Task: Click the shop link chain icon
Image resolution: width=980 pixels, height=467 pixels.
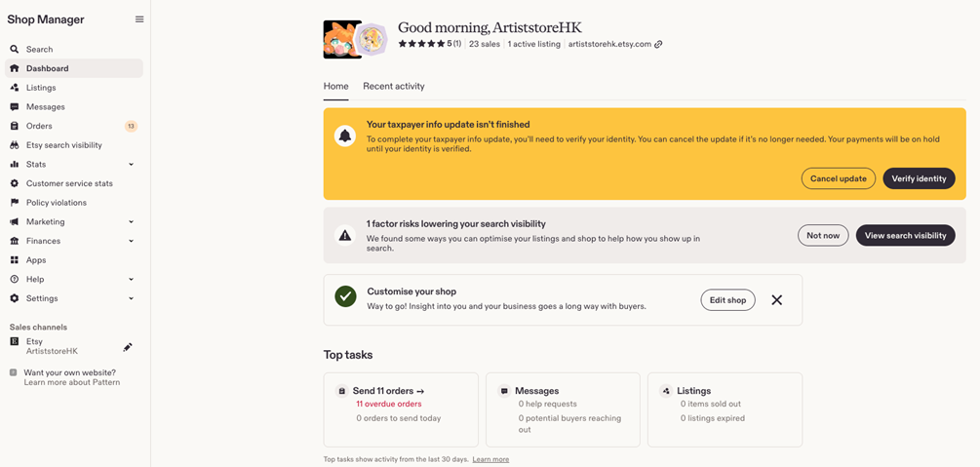Action: point(658,45)
